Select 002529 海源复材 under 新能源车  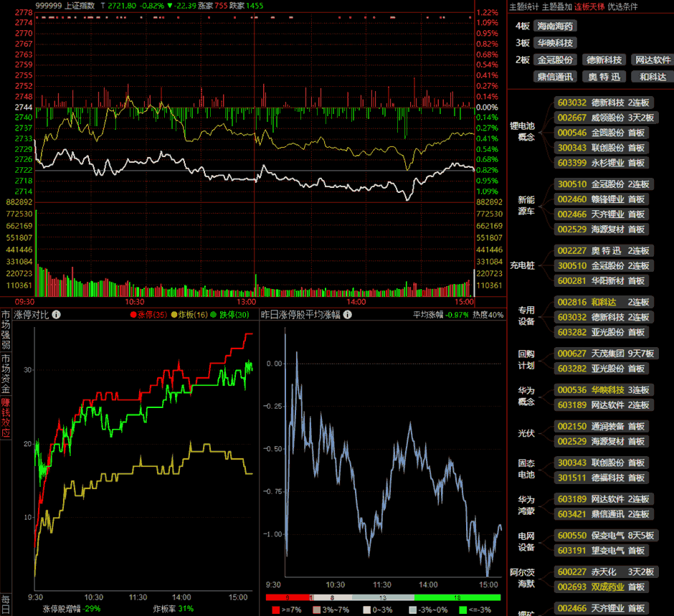pyautogui.click(x=601, y=229)
